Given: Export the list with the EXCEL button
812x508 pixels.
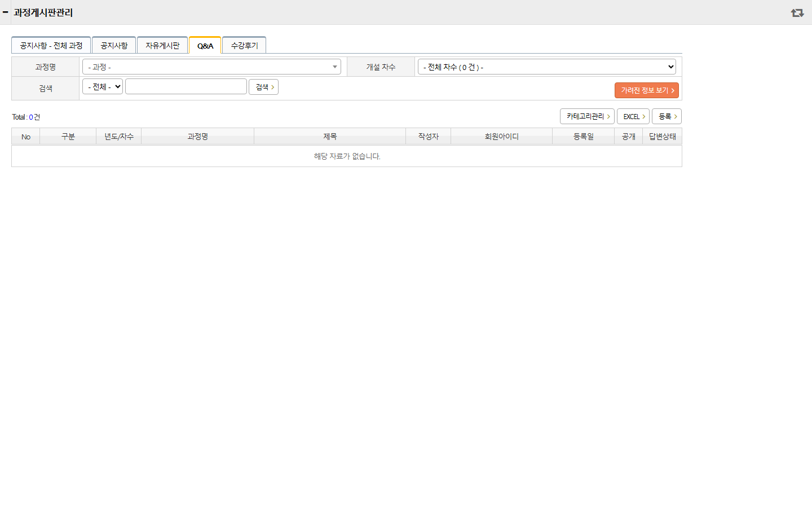Looking at the screenshot, I should [633, 116].
